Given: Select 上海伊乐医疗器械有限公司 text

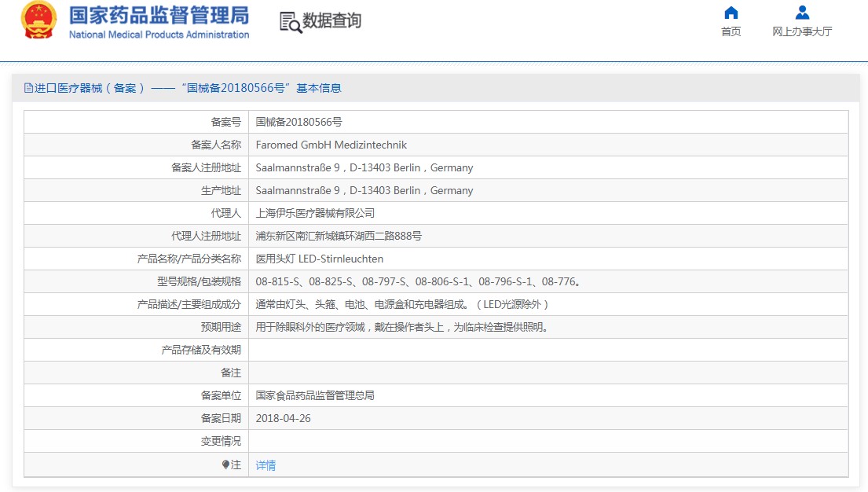Looking at the screenshot, I should [315, 213].
